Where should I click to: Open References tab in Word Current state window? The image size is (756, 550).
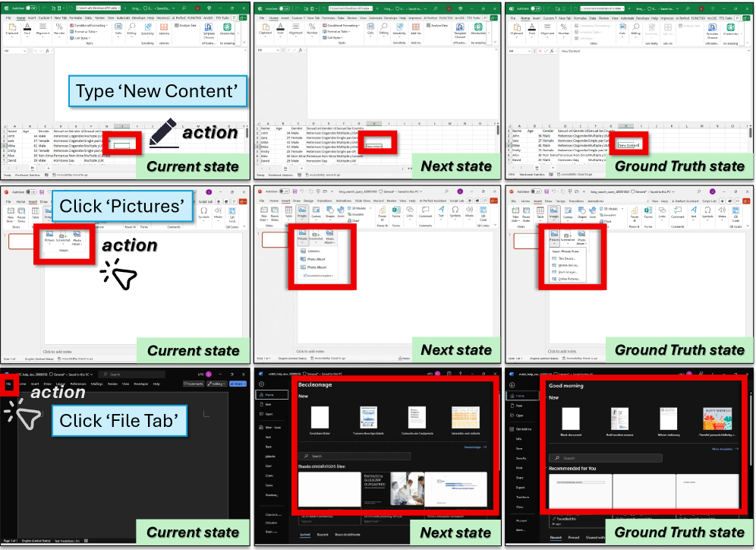point(77,384)
